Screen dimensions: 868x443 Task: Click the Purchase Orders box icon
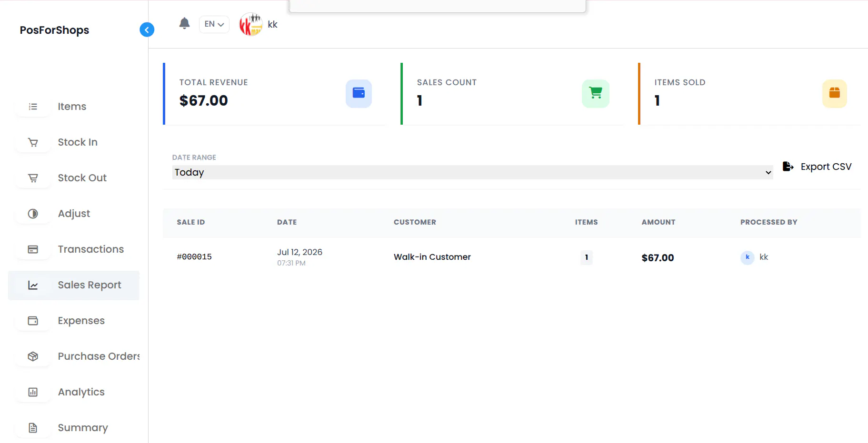[33, 356]
